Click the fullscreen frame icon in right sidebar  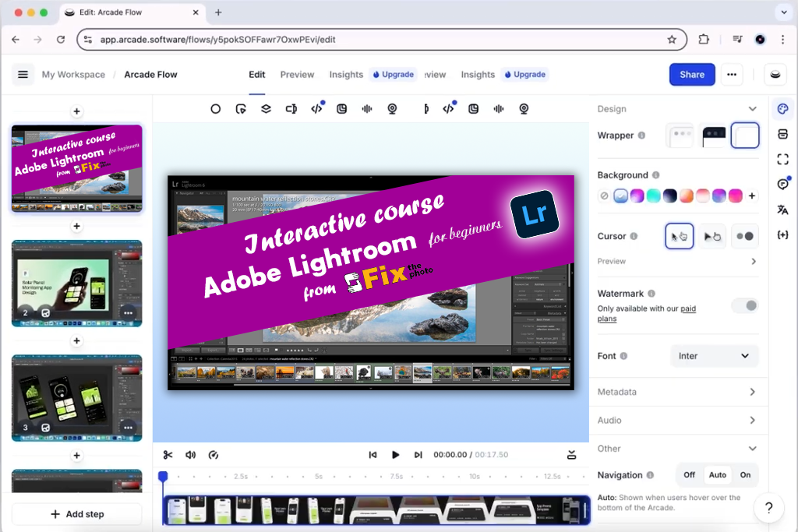click(782, 159)
